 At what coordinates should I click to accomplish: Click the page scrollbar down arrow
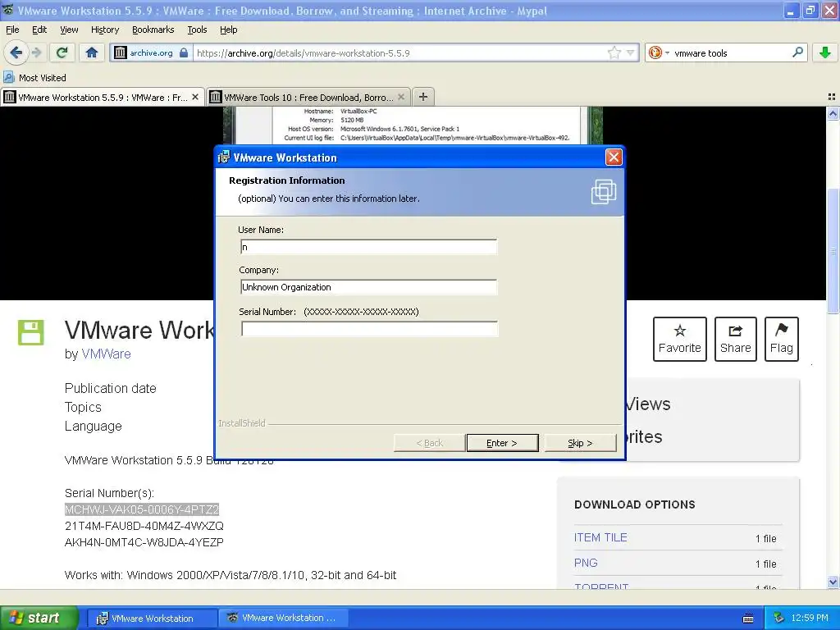point(833,582)
